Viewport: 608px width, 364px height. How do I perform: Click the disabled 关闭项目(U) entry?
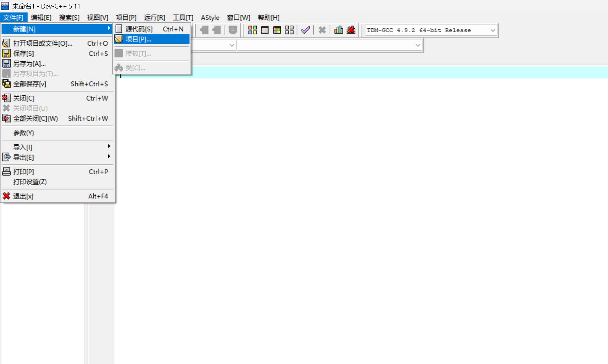point(57,108)
